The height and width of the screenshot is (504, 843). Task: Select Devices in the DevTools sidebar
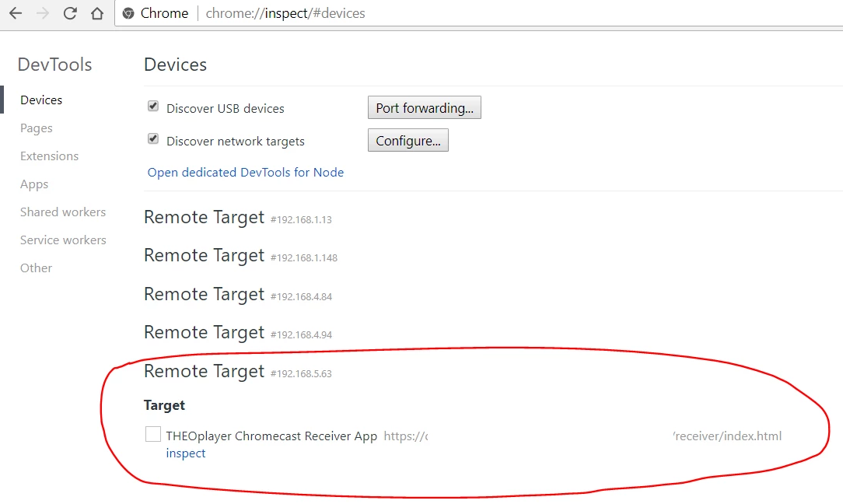[40, 100]
